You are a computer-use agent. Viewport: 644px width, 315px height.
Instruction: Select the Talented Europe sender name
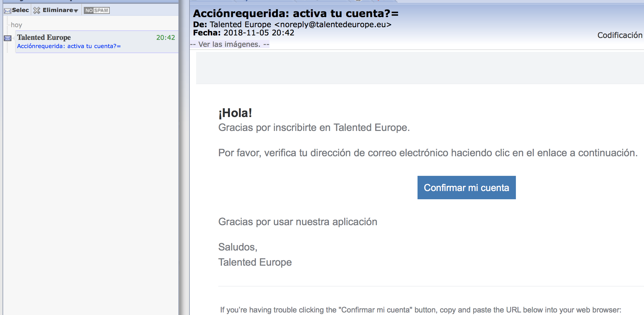click(x=44, y=37)
